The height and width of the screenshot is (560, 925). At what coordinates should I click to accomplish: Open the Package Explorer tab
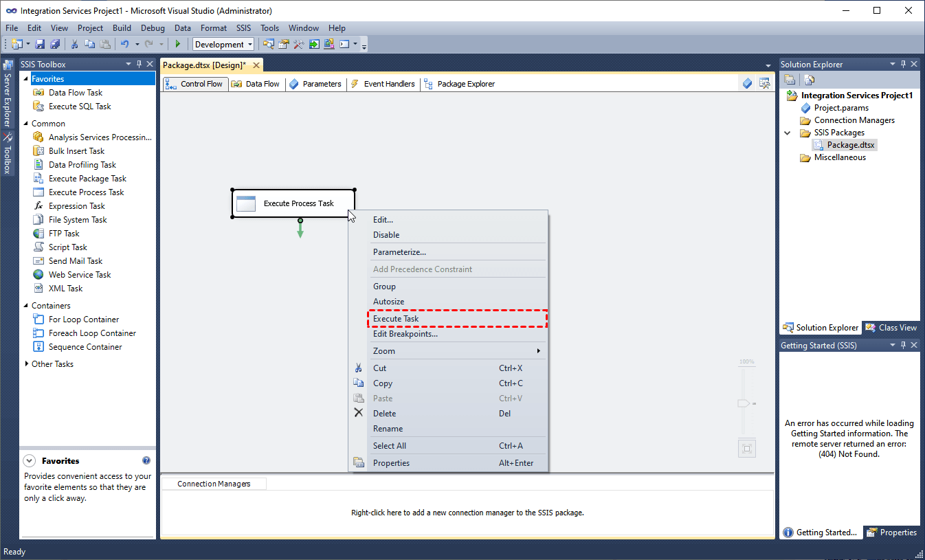pos(459,84)
